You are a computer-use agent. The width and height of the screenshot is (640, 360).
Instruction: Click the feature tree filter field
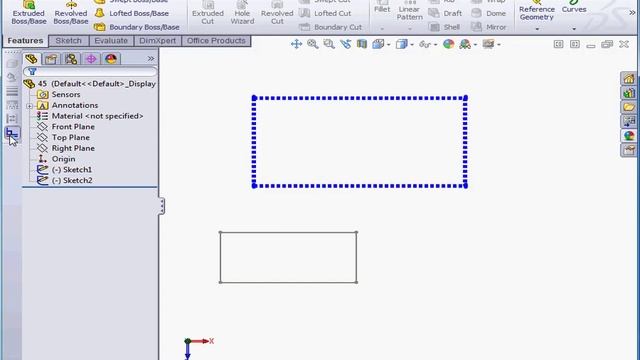(x=90, y=72)
